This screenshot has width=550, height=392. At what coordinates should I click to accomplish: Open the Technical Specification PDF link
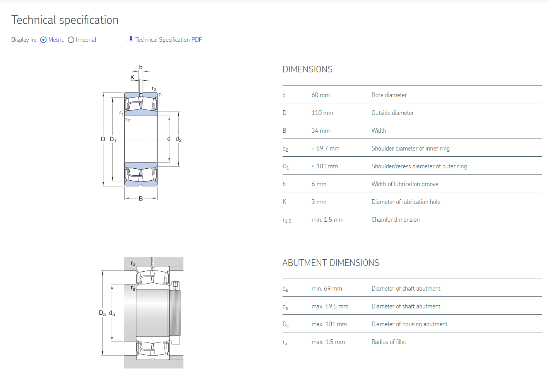click(x=168, y=40)
